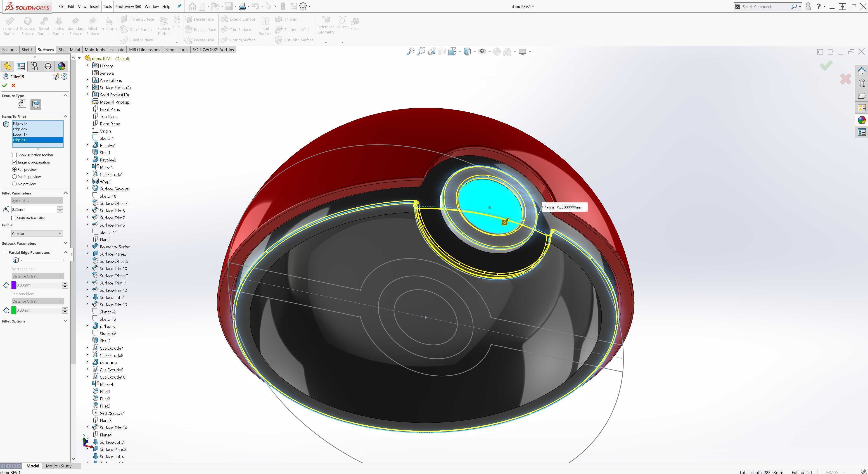Click the purple D1 start offset swatch

14,285
